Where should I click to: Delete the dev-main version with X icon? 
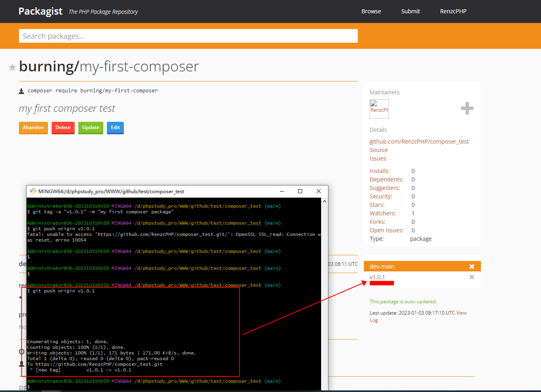(472, 267)
